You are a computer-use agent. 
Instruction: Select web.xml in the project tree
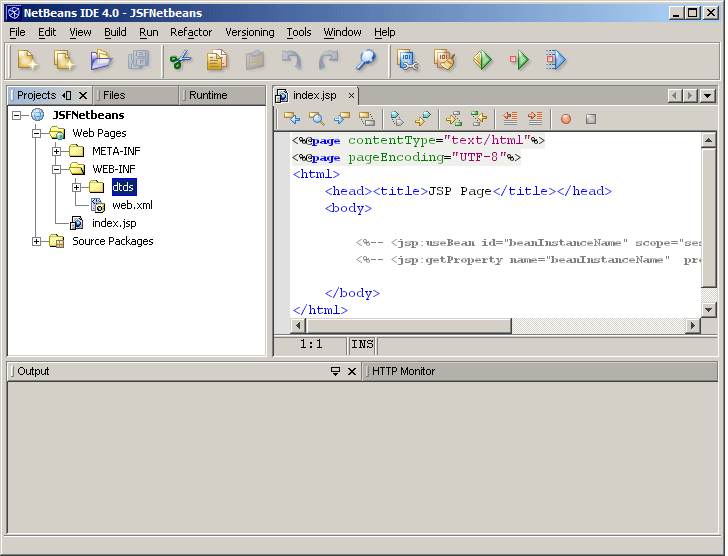tap(132, 205)
